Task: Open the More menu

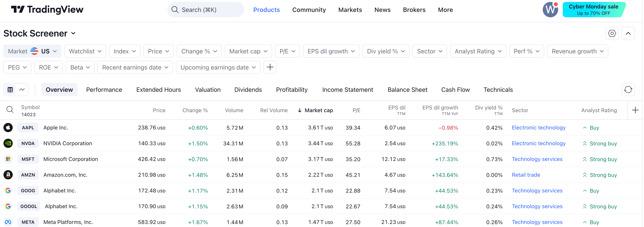Action: point(445,10)
